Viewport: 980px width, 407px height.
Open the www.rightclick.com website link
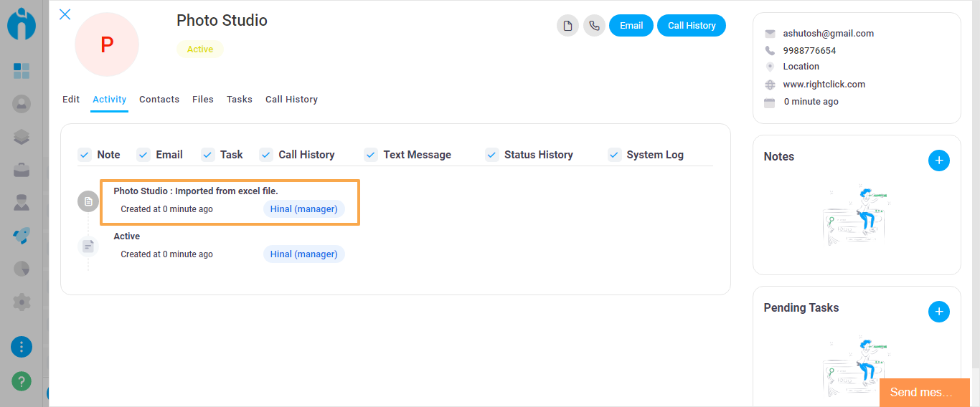tap(824, 85)
